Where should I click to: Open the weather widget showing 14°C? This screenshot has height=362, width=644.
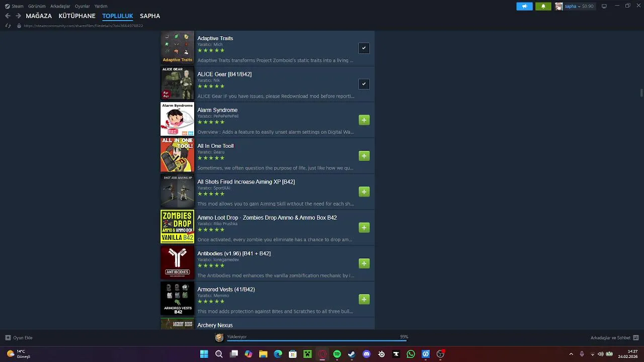click(19, 354)
